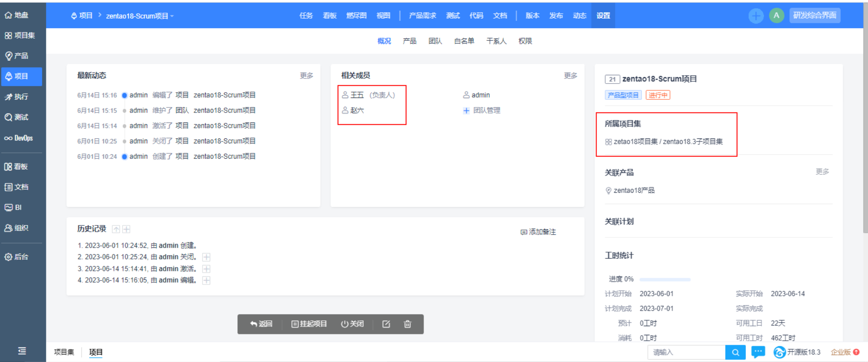The height and width of the screenshot is (362, 868).
Task: Switch to the 干系人 sub-tab
Action: pos(497,41)
